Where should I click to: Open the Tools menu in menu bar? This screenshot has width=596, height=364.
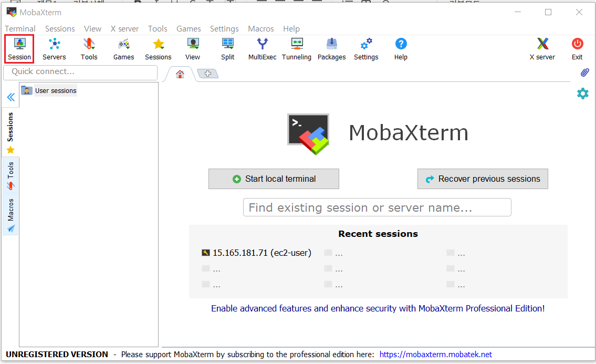coord(158,28)
